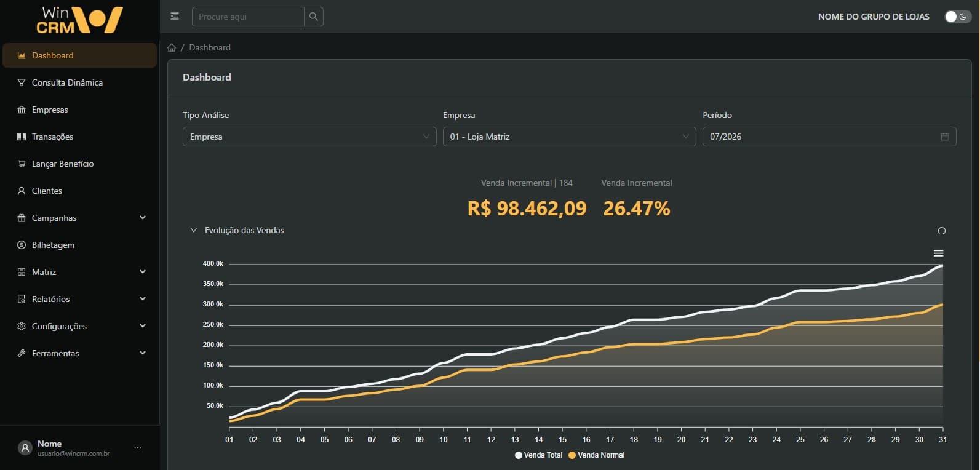980x470 pixels.
Task: Click the R$ 98.462,09 value
Action: click(x=527, y=209)
